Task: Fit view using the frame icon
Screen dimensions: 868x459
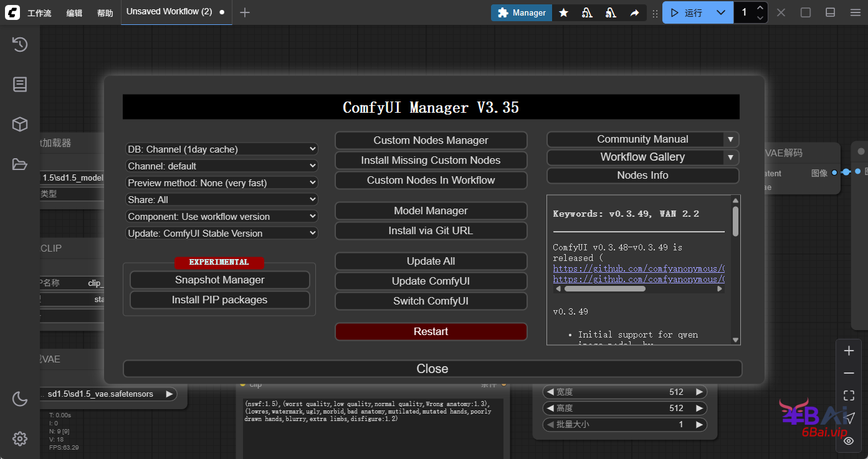Action: [849, 395]
